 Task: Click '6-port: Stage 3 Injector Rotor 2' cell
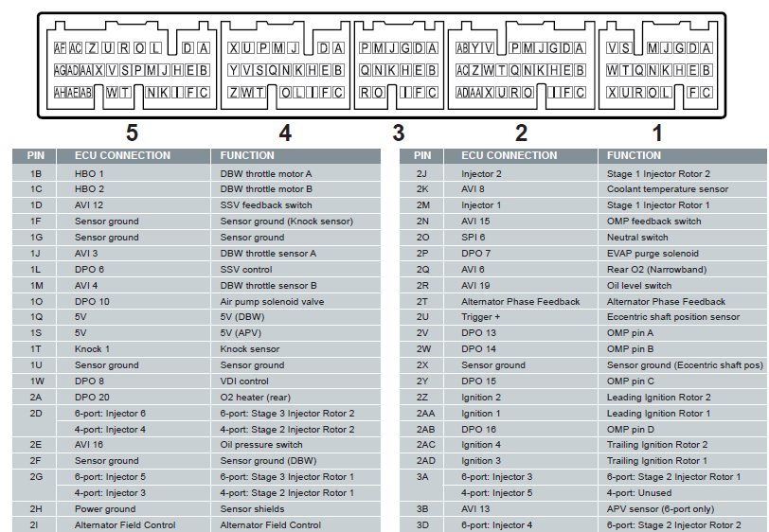coord(295,414)
